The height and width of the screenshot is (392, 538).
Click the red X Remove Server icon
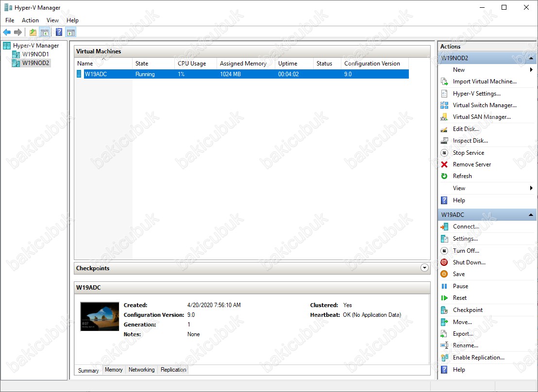pyautogui.click(x=444, y=164)
